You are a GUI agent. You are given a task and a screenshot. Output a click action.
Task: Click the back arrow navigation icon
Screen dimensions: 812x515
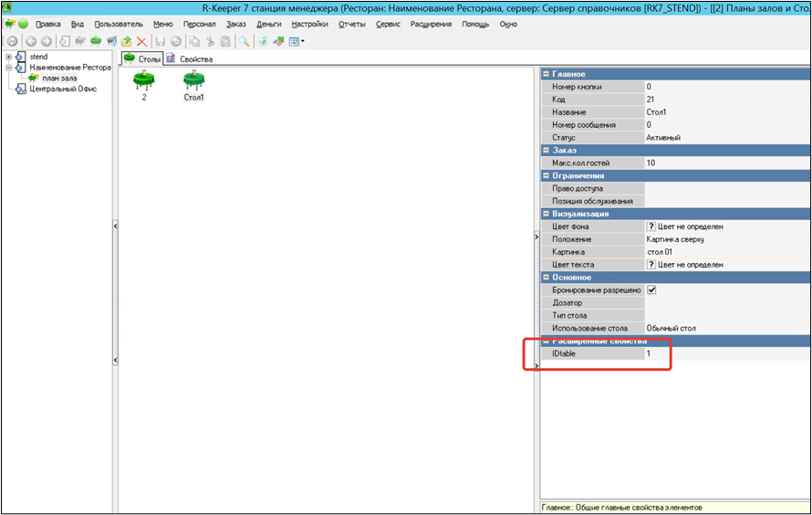coord(31,41)
